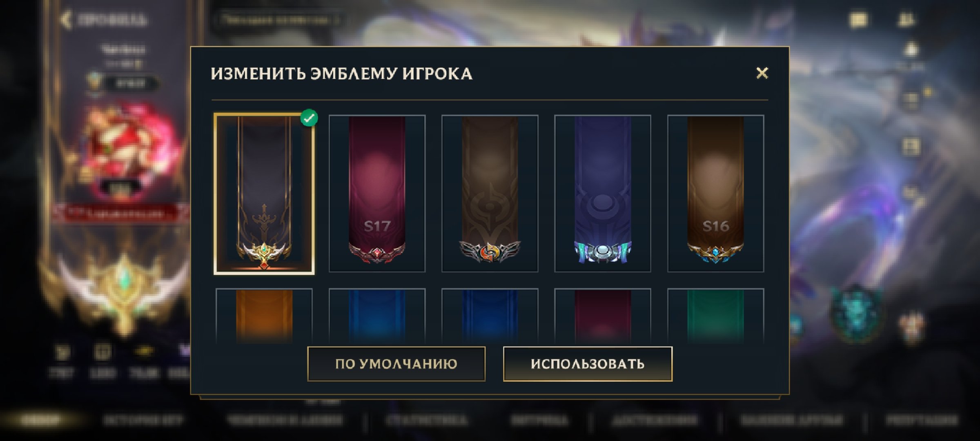Select the indigo banner with silver orb crest
This screenshot has height=441, width=980.
point(602,193)
